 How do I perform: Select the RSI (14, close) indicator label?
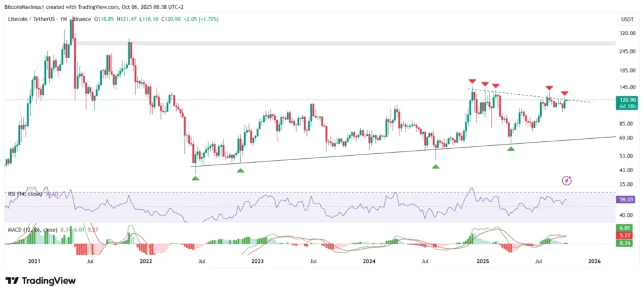26,195
